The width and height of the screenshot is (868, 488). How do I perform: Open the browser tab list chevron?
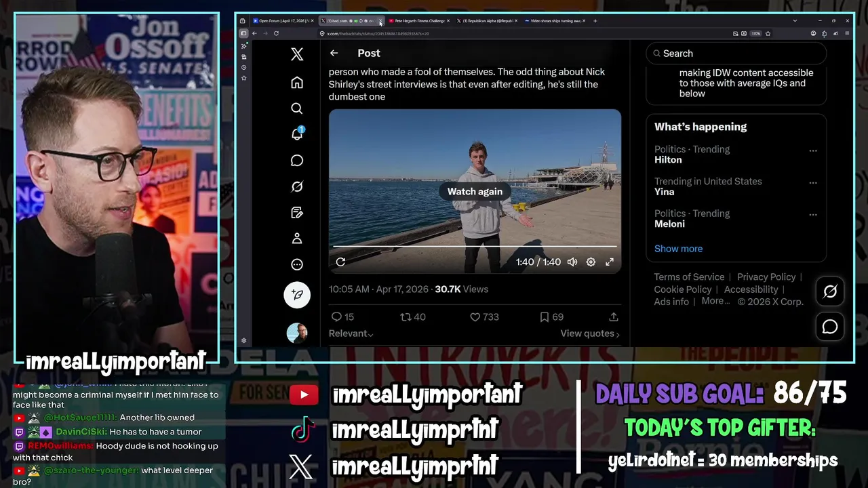coord(795,21)
